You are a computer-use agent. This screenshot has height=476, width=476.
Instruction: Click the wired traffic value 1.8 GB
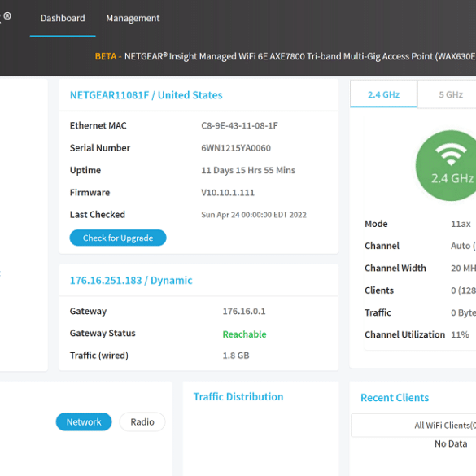[x=236, y=356]
